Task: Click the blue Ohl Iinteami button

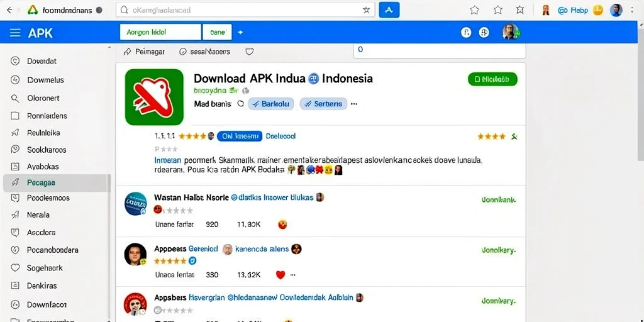Action: tap(240, 136)
